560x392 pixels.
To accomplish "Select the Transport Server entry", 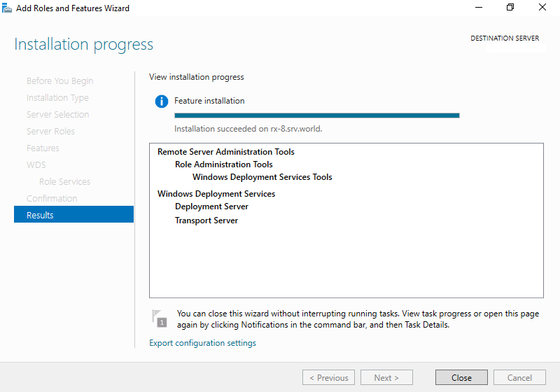I will [206, 220].
